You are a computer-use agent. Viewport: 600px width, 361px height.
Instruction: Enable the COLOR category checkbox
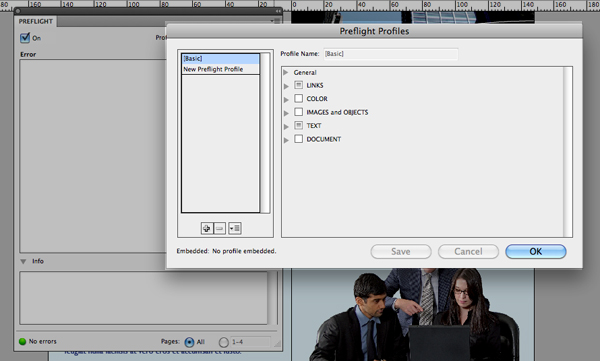298,98
